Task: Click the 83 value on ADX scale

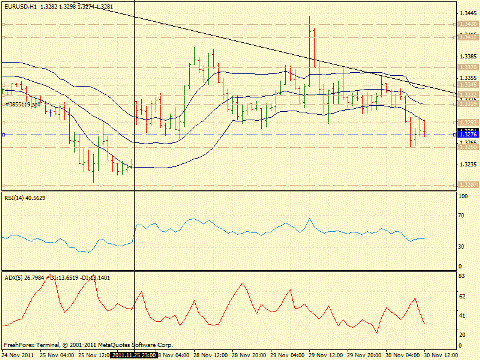Action: pos(462,276)
